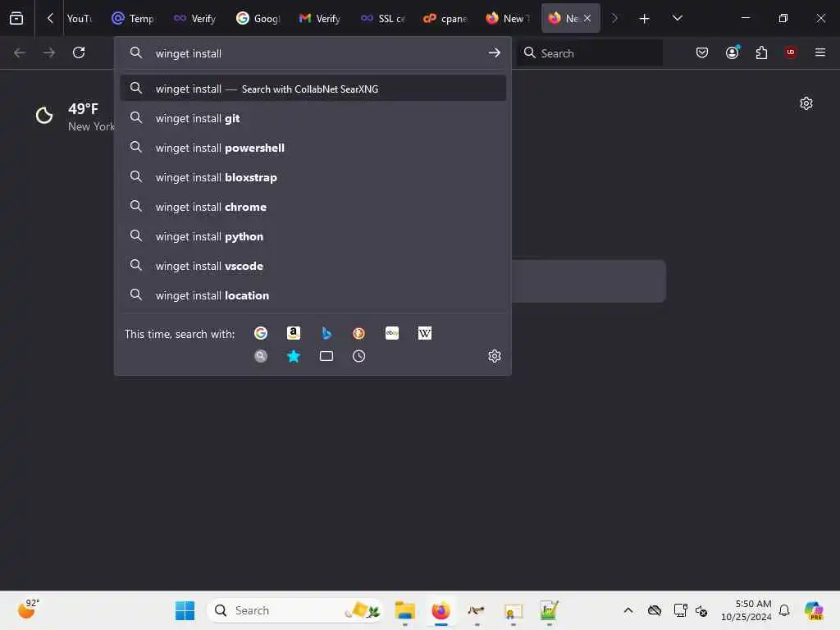Click the toolbar Search box
Viewport: 840px width, 630px height.
[591, 53]
